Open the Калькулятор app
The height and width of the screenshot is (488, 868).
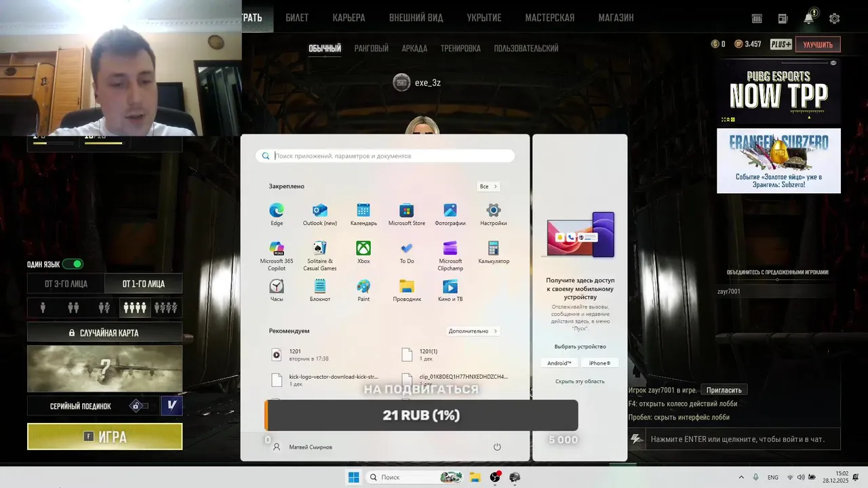click(494, 253)
